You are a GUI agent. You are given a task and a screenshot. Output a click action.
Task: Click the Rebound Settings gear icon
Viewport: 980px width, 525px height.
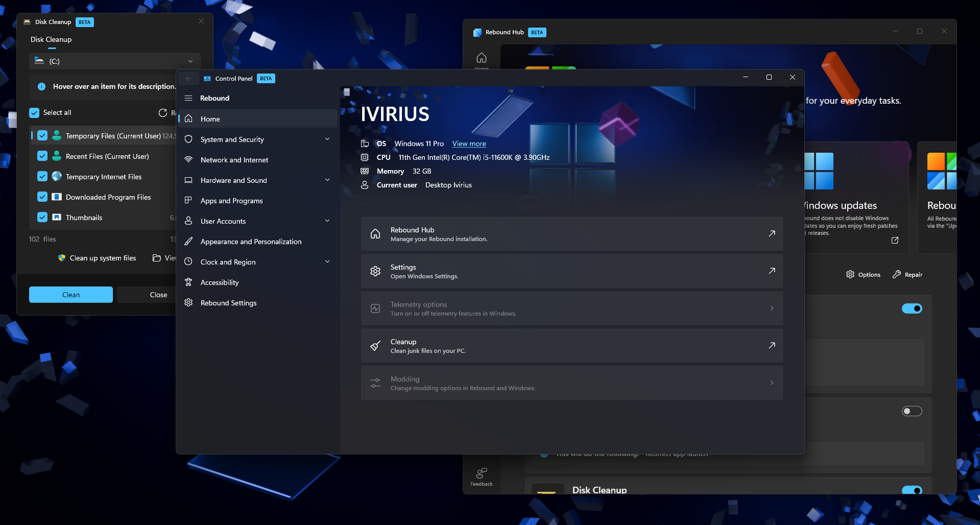coord(188,302)
